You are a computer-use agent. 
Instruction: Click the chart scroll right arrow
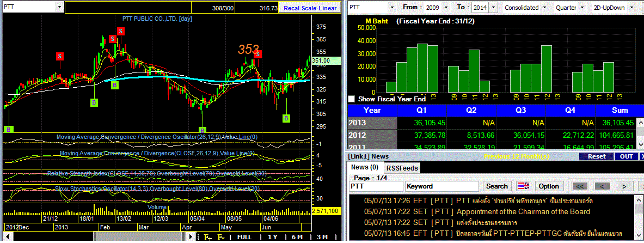coord(191,237)
